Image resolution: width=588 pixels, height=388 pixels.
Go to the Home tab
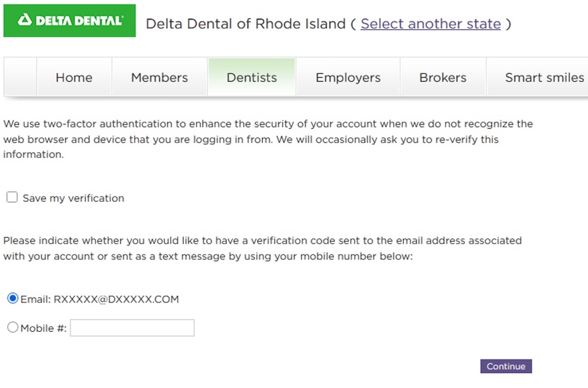[x=74, y=77]
